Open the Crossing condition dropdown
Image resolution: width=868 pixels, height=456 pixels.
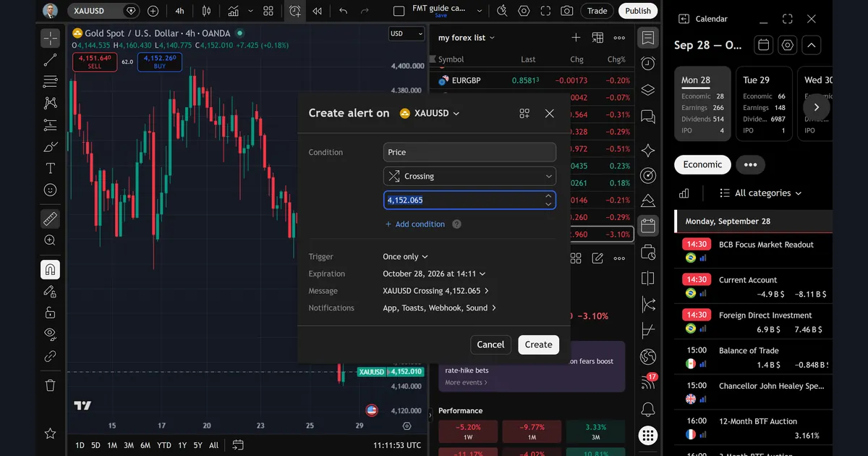[469, 176]
